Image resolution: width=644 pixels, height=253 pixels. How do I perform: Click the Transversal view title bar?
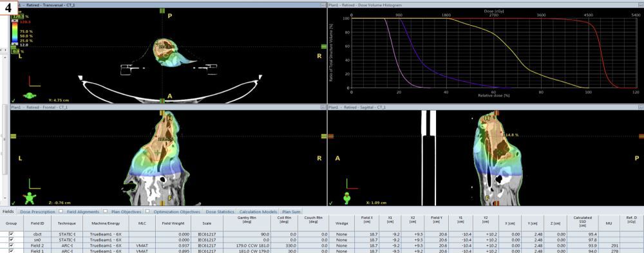(x=168, y=5)
